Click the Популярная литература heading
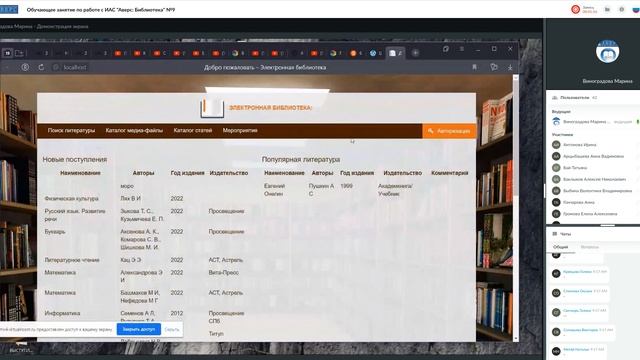 (301, 160)
